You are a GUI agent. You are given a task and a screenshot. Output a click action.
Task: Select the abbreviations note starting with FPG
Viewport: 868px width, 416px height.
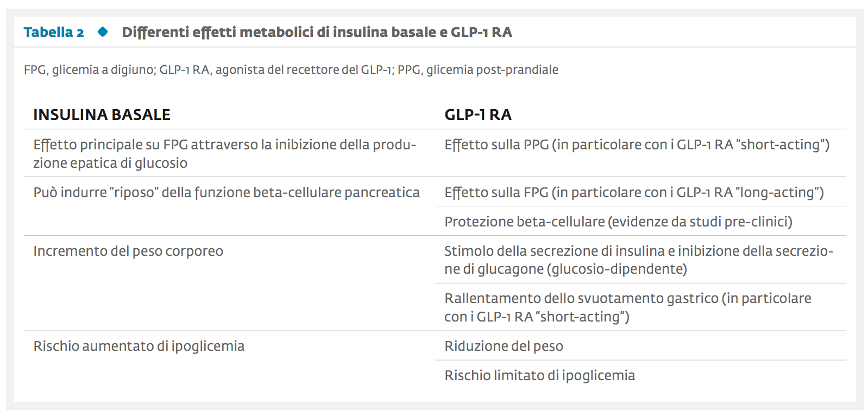pos(291,70)
